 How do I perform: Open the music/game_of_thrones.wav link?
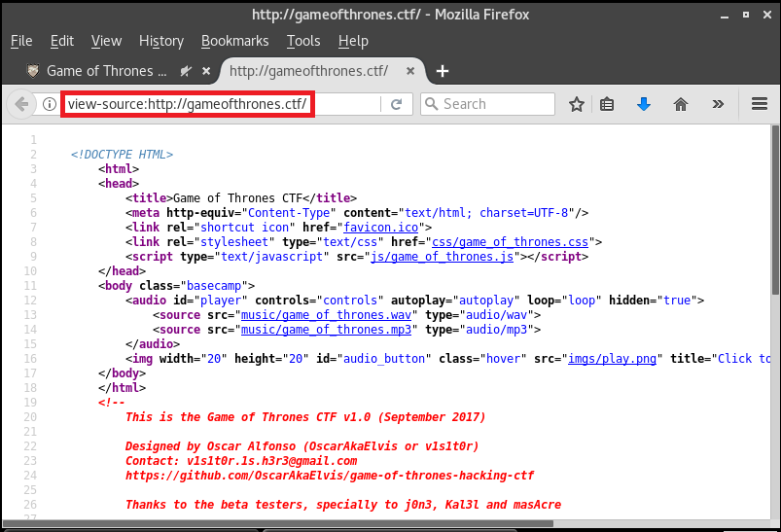pyautogui.click(x=326, y=315)
